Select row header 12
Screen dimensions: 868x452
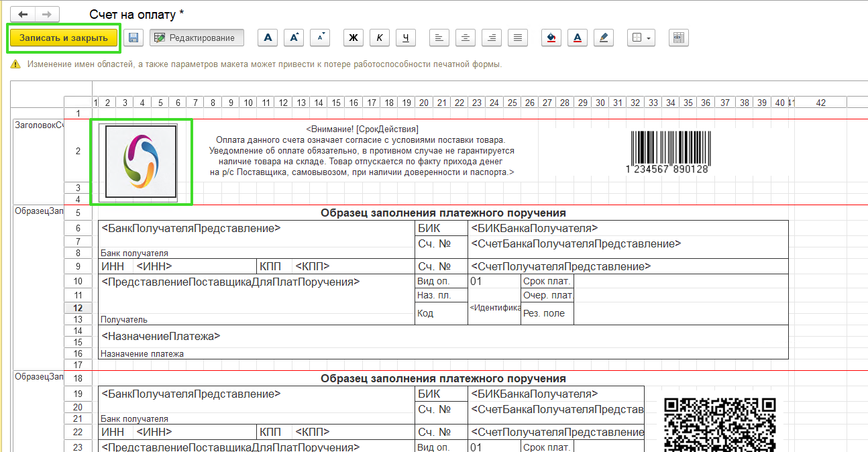78,307
